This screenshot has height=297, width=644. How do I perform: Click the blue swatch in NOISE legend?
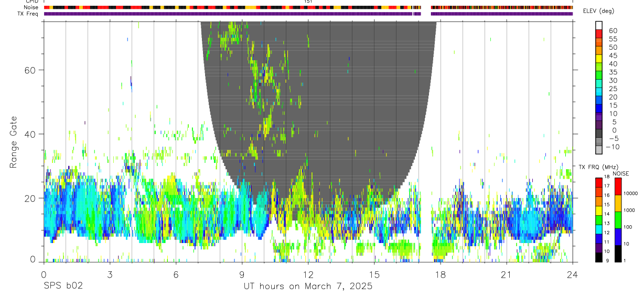pos(617,237)
